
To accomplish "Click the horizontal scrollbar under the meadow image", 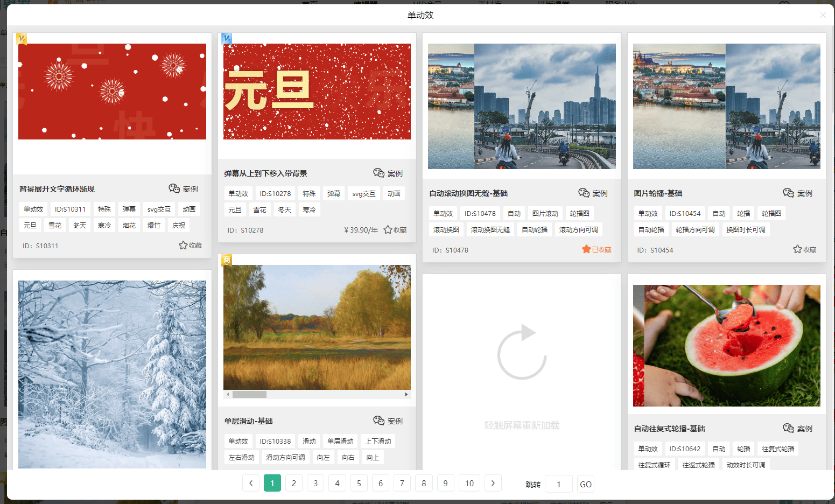I will click(x=317, y=395).
